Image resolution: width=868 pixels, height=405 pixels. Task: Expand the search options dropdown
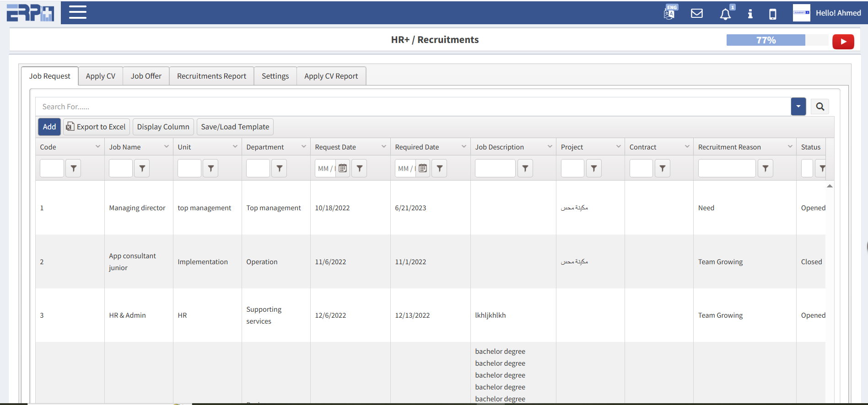[798, 107]
